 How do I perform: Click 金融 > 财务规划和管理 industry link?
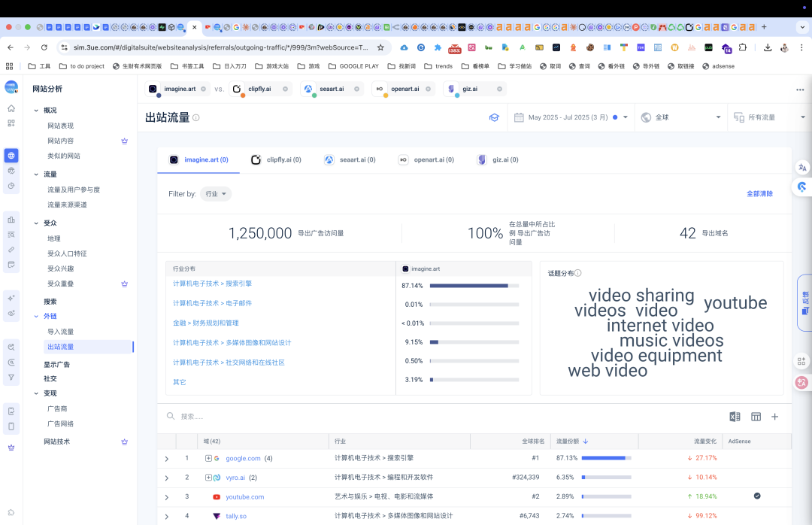[205, 323]
